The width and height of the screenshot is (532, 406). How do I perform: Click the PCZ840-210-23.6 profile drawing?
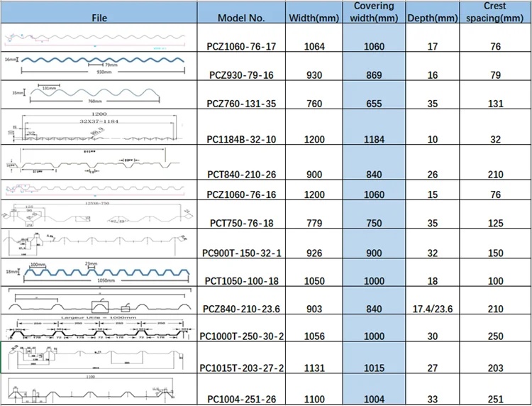click(x=98, y=301)
